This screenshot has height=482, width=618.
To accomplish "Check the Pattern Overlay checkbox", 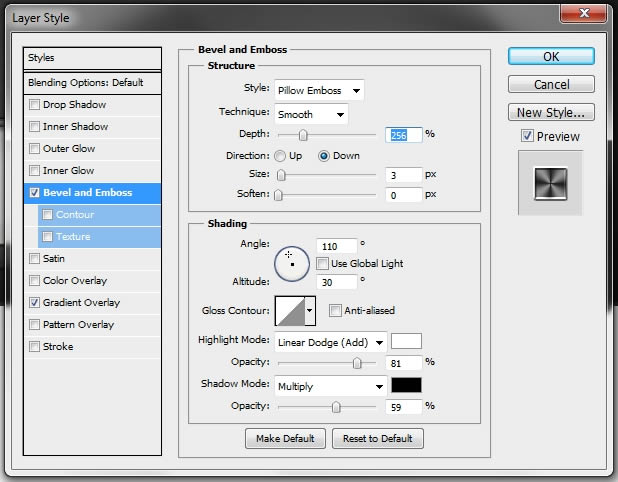I will (35, 325).
